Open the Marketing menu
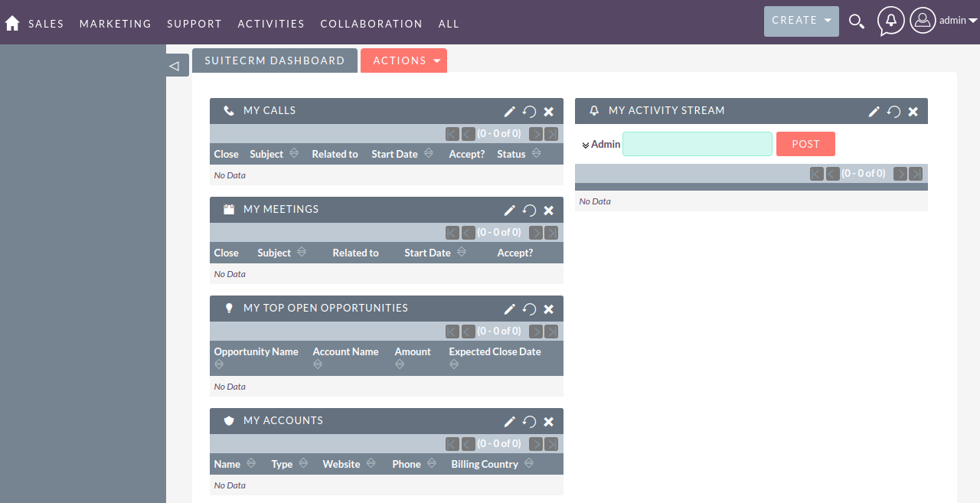 click(116, 24)
